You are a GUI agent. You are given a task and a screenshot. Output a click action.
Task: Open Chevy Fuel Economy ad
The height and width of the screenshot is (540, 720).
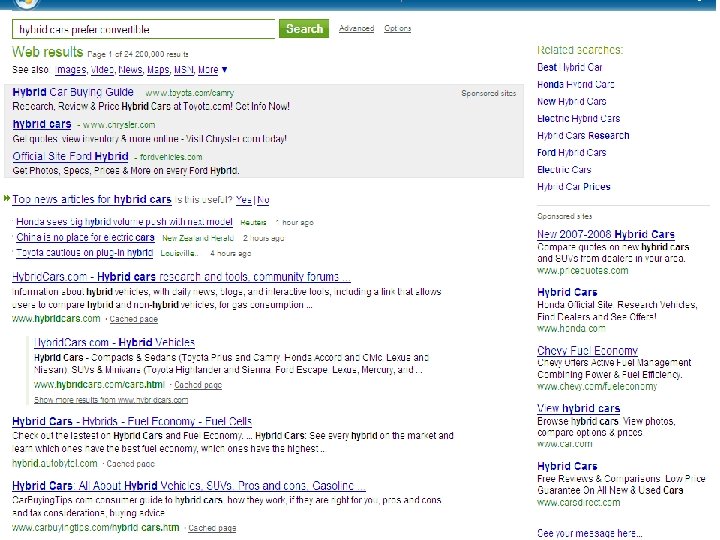point(587,350)
